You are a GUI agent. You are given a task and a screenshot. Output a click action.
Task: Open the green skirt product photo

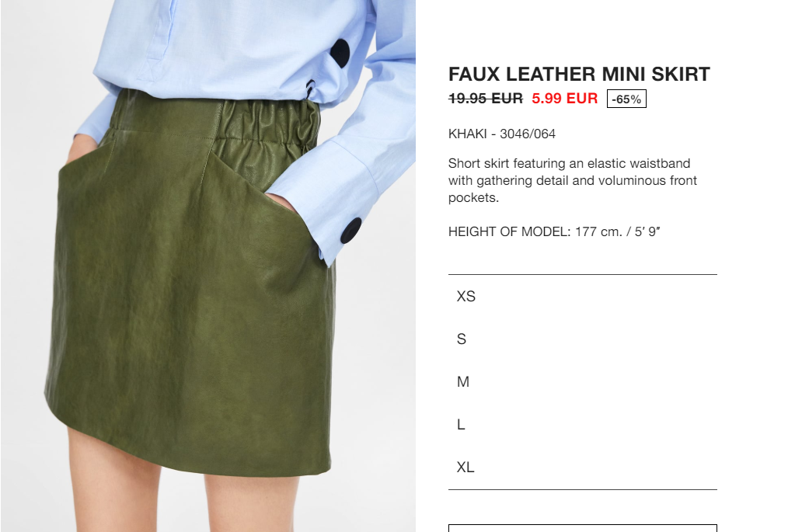[x=207, y=266]
